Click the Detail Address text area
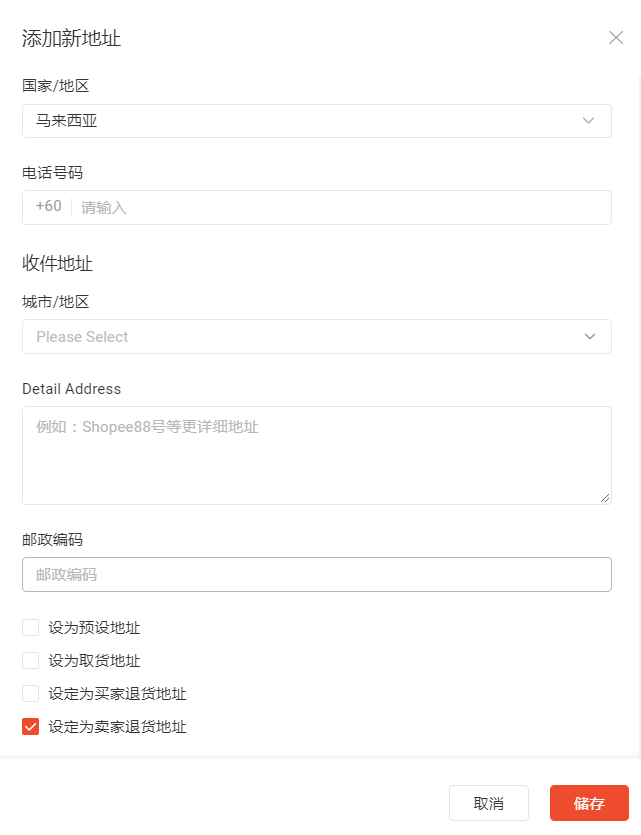Viewport: 641px width, 835px height. pyautogui.click(x=316, y=455)
